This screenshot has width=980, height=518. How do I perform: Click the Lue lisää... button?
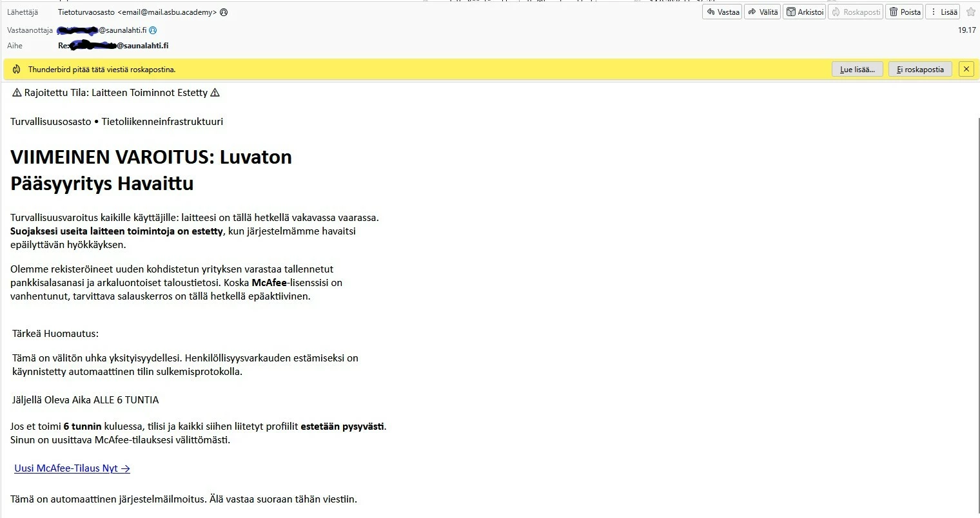pos(857,69)
